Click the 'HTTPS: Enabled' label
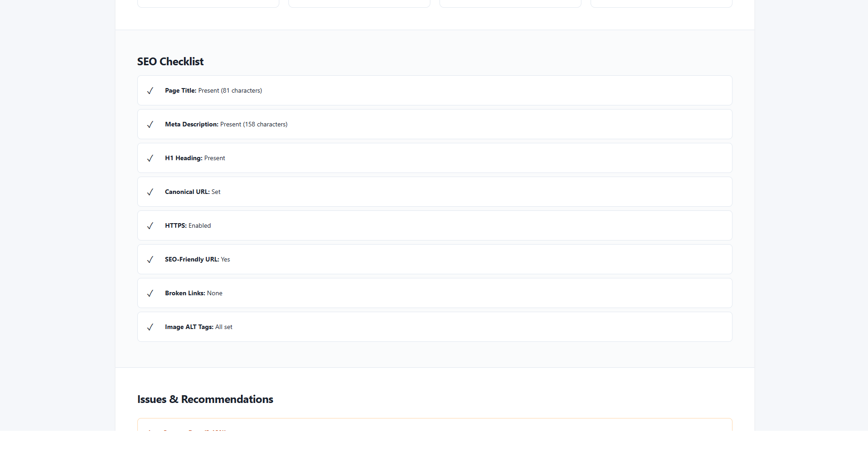The height and width of the screenshot is (460, 868). [188, 226]
